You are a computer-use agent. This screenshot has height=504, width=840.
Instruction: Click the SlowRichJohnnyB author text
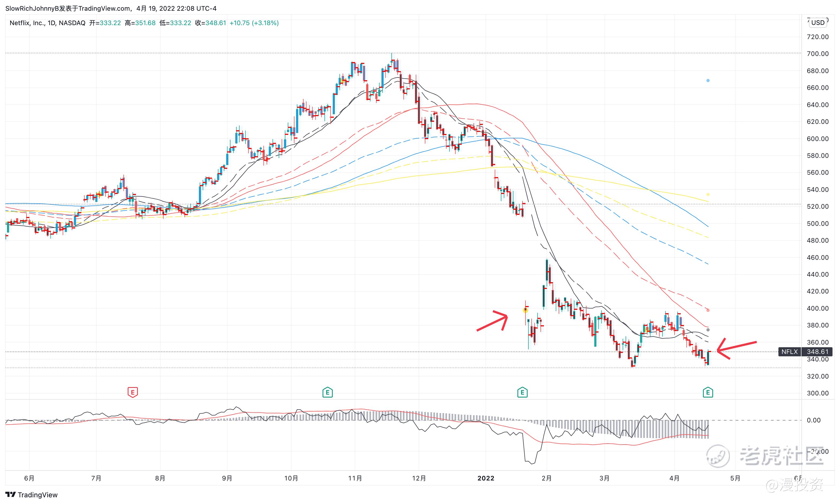[x=32, y=9]
